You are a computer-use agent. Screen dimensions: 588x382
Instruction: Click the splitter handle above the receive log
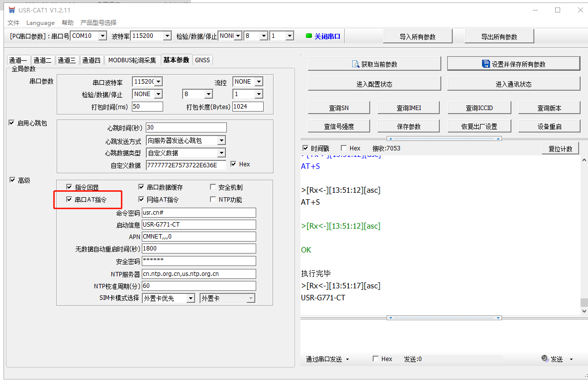444,138
